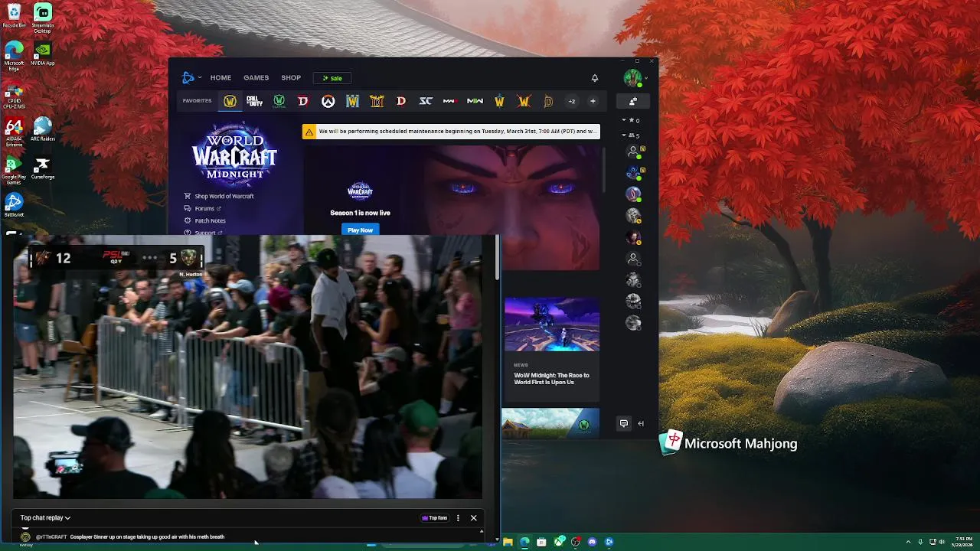The image size is (980, 551).
Task: Click the Xbox icon on the taskbar
Action: click(x=559, y=542)
